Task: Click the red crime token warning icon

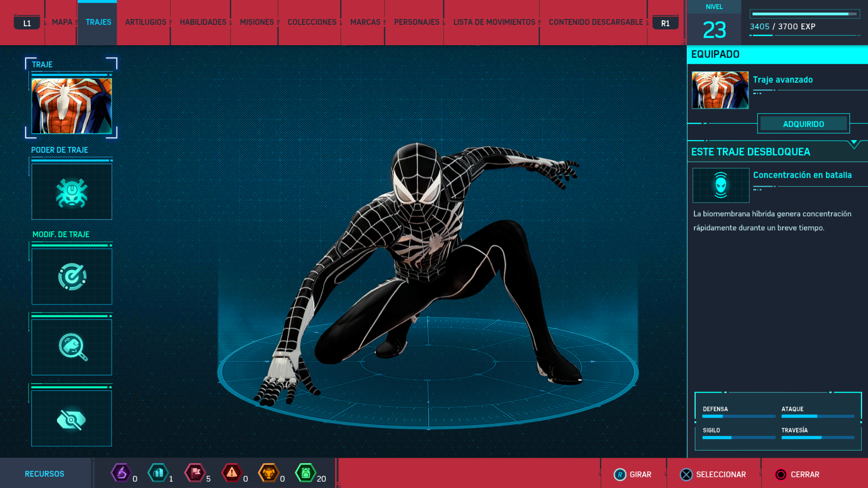Action: click(232, 473)
